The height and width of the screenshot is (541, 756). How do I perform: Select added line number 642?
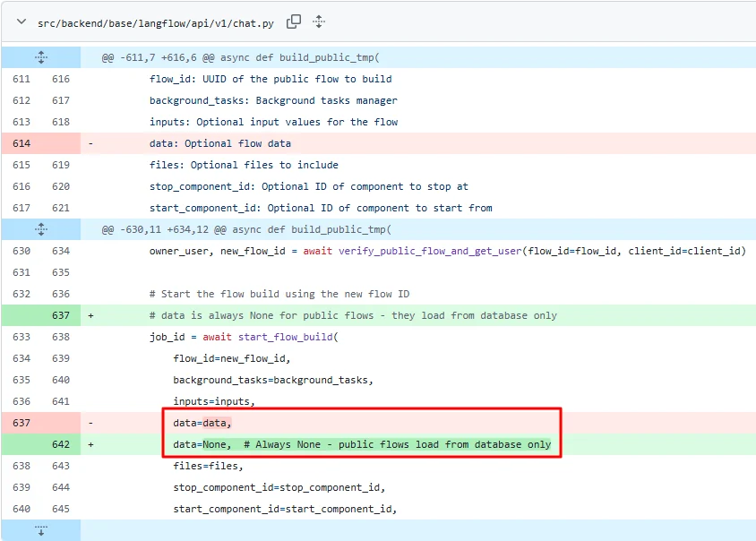tap(61, 444)
